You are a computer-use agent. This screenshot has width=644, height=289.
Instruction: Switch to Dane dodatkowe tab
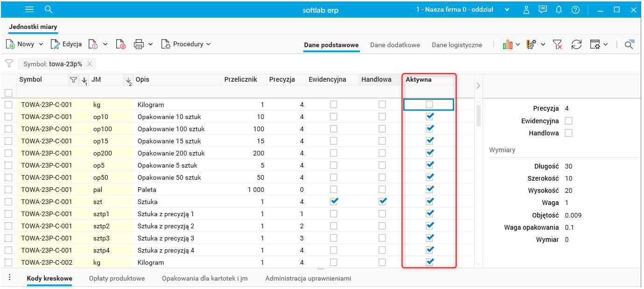pyautogui.click(x=395, y=45)
